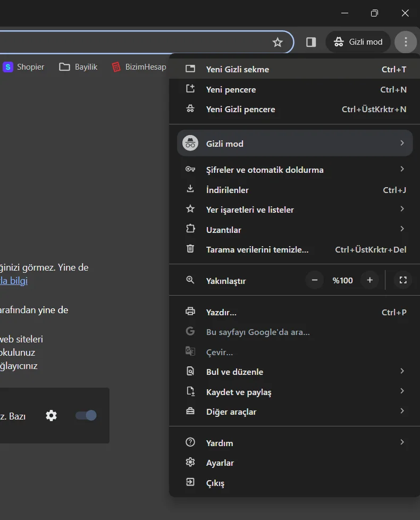Image resolution: width=420 pixels, height=520 pixels.
Task: Open the Bayilik bookmarks folder
Action: (78, 67)
